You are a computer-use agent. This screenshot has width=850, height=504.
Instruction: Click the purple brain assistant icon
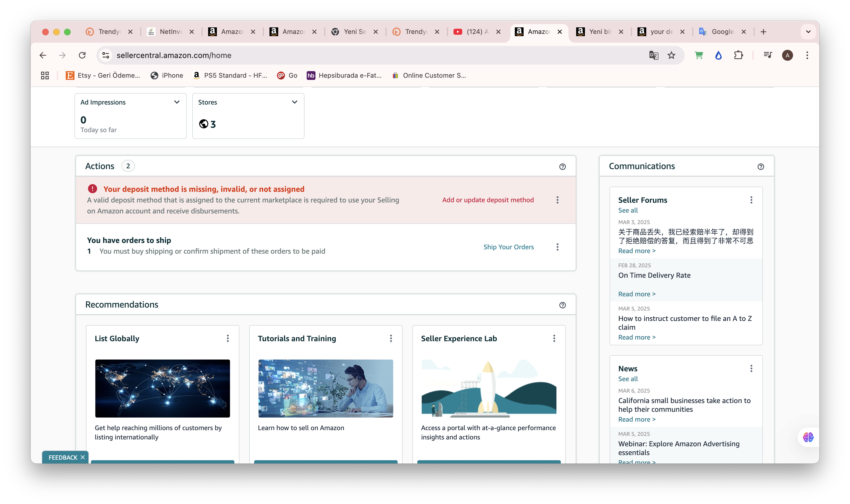[808, 437]
